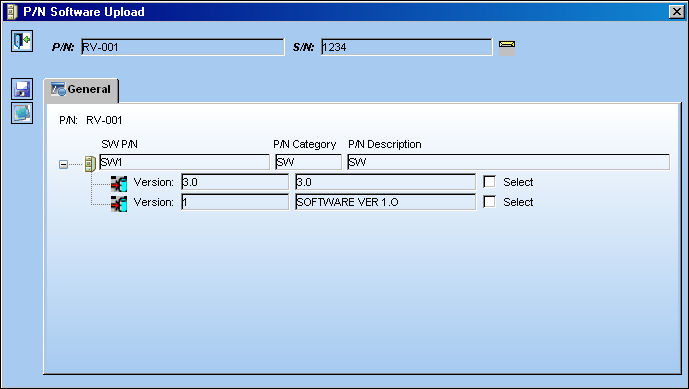The height and width of the screenshot is (389, 689).
Task: Click the SW P/N column header
Action: pos(120,144)
